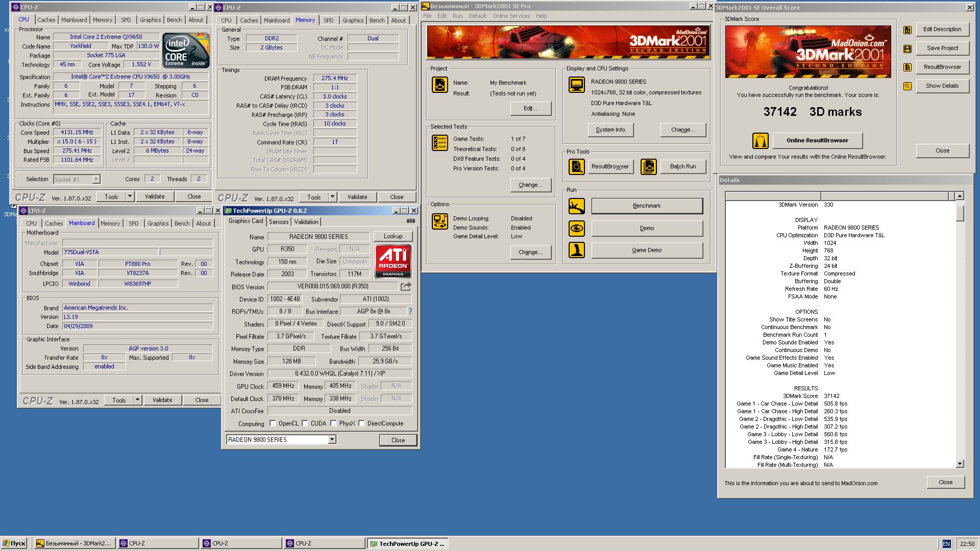This screenshot has height=551, width=980.
Task: Open the File menu in 3DMark2001
Action: [427, 16]
